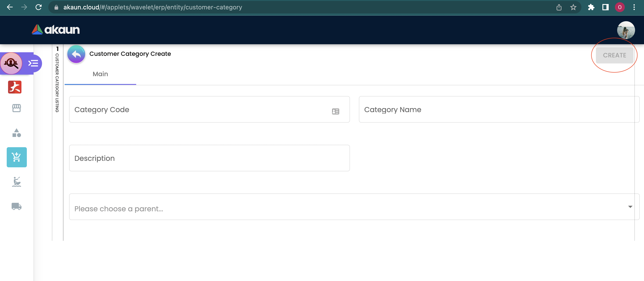Open the customer search applet icon
Image resolution: width=644 pixels, height=281 pixels.
coord(11,63)
